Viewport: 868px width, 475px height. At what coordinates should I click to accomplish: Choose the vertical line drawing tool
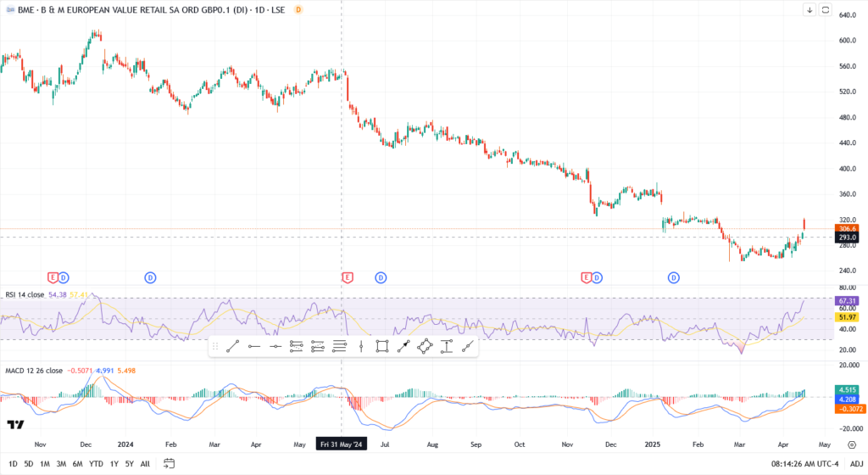point(361,346)
